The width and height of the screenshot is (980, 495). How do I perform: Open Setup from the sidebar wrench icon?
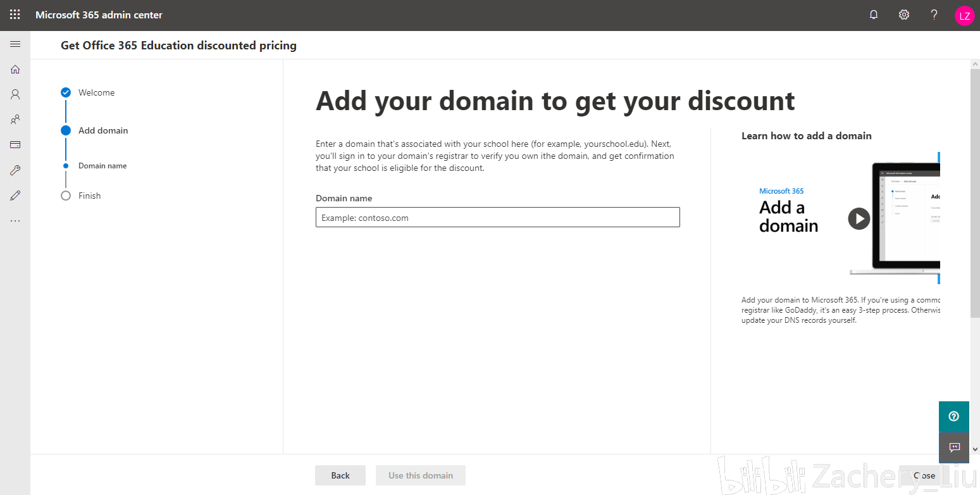point(15,170)
